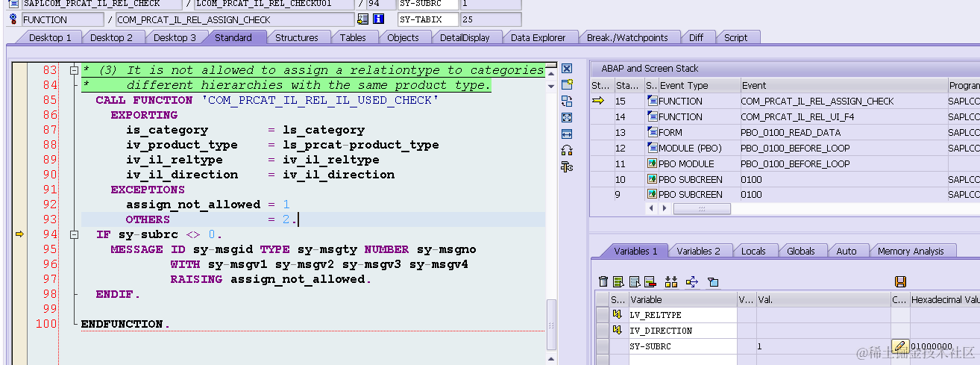Click the FUNCTION event type field
980x365 pixels.
click(x=62, y=19)
